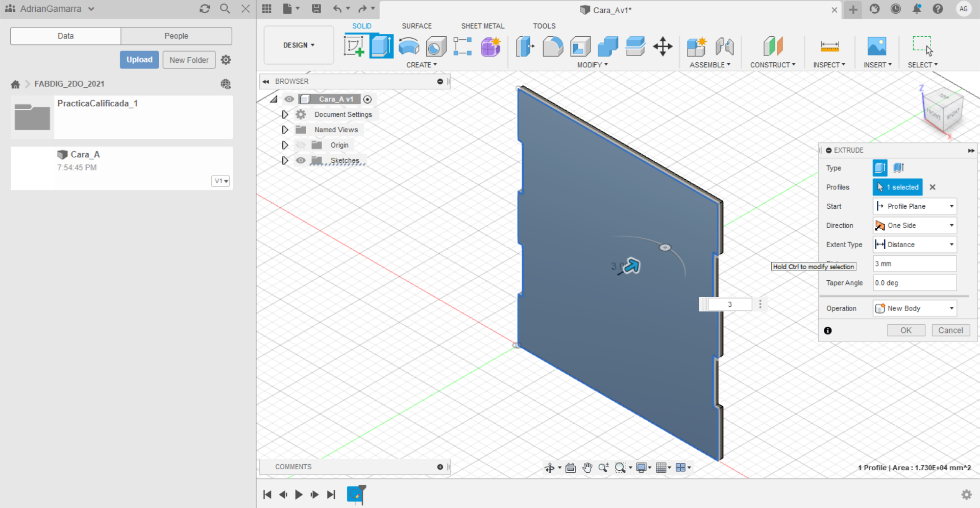Select the Extrude tool in toolbar
Image resolution: width=980 pixels, height=508 pixels.
coord(381,46)
